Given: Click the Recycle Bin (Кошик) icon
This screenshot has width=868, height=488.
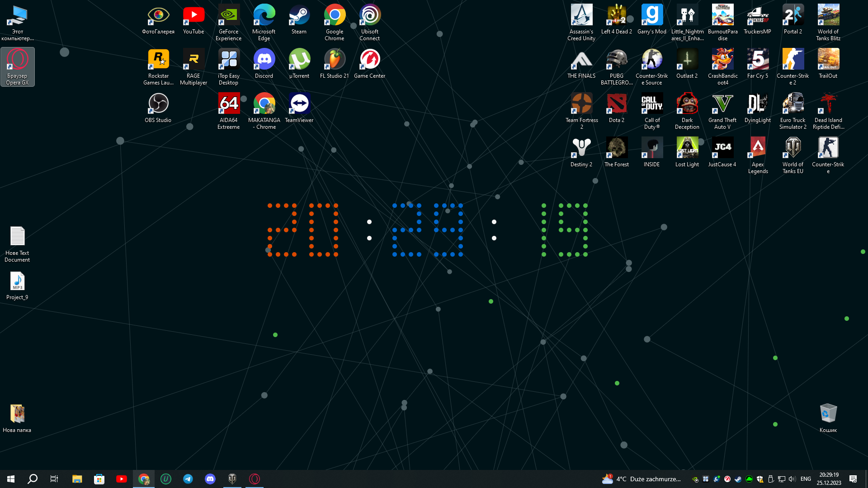Looking at the screenshot, I should (x=828, y=413).
